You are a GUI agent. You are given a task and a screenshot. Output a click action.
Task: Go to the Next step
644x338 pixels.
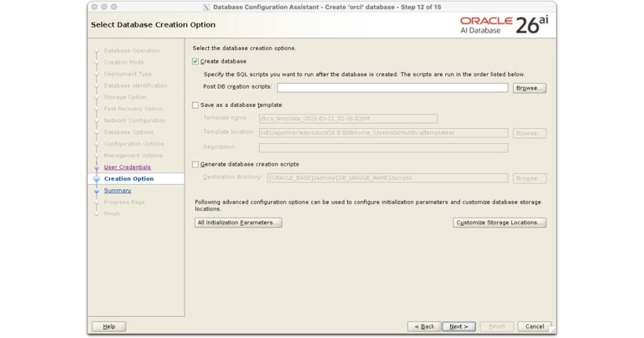coord(458,327)
